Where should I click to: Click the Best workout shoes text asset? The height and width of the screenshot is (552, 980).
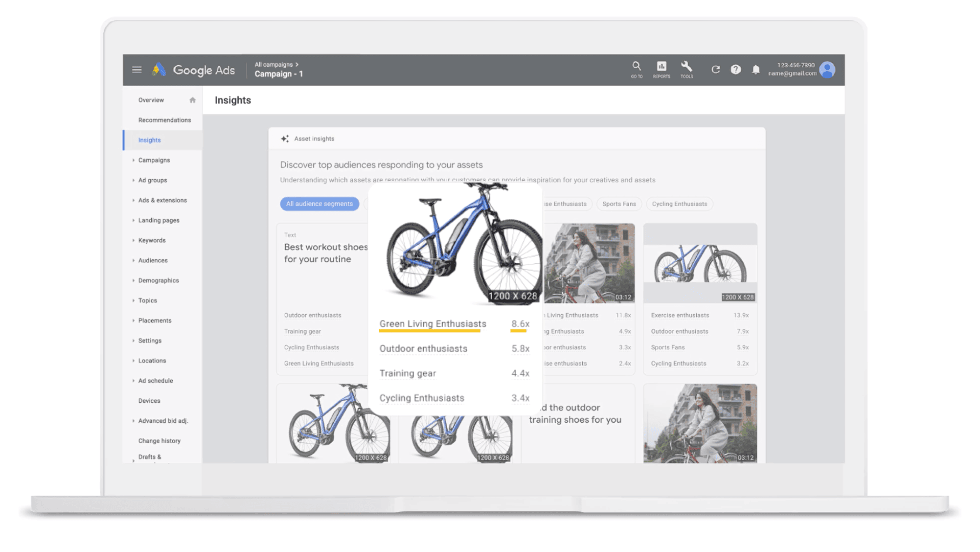[325, 253]
